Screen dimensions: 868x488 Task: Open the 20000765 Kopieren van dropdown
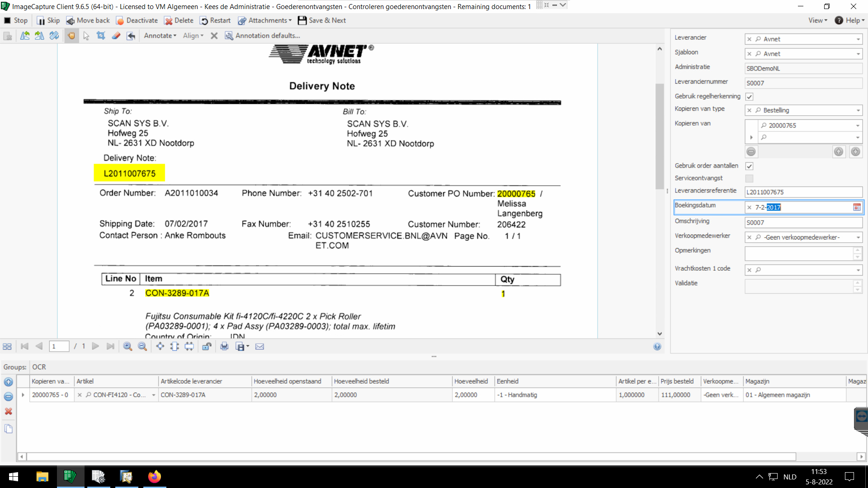click(x=858, y=126)
